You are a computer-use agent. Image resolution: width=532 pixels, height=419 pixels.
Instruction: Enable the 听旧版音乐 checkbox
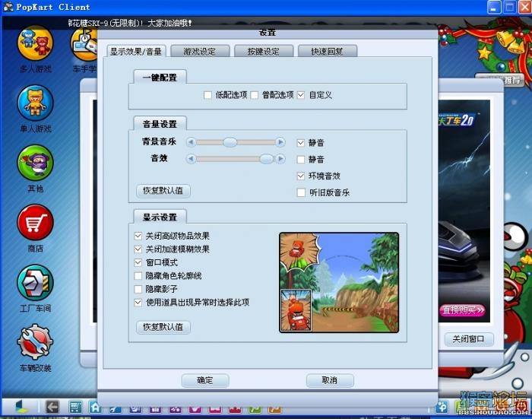tap(301, 192)
